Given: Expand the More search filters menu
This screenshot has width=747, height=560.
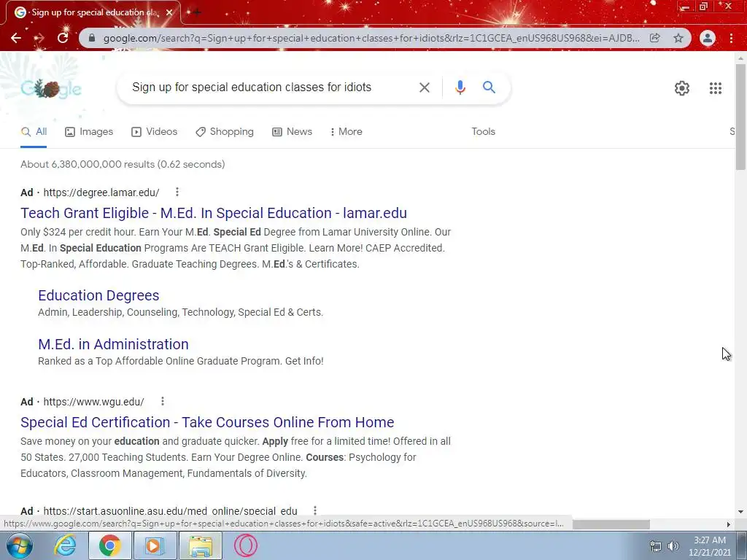Looking at the screenshot, I should click(x=347, y=132).
